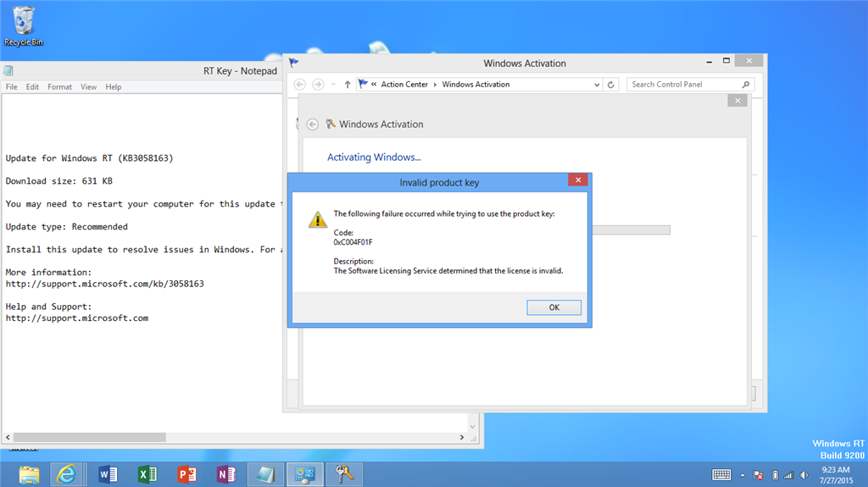Switch to Notepad taskbar button
The image size is (868, 487).
tap(265, 475)
